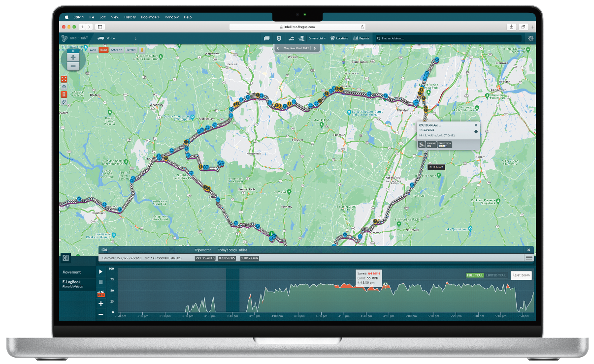Click the Reset zoom button
Viewport: 594px width, 364px height.
pyautogui.click(x=521, y=275)
